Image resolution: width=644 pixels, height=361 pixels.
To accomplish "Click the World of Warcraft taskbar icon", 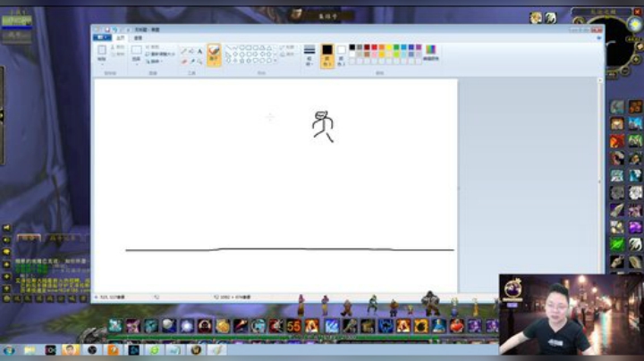I will click(x=196, y=350).
